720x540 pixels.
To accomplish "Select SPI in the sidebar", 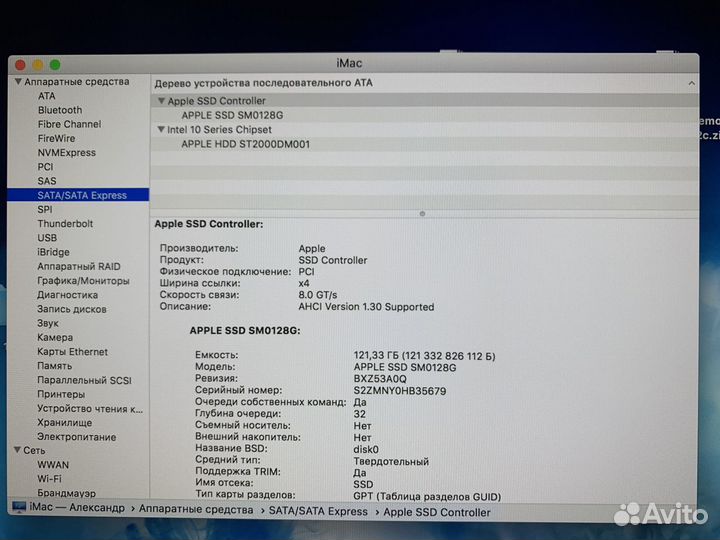I will tap(45, 209).
